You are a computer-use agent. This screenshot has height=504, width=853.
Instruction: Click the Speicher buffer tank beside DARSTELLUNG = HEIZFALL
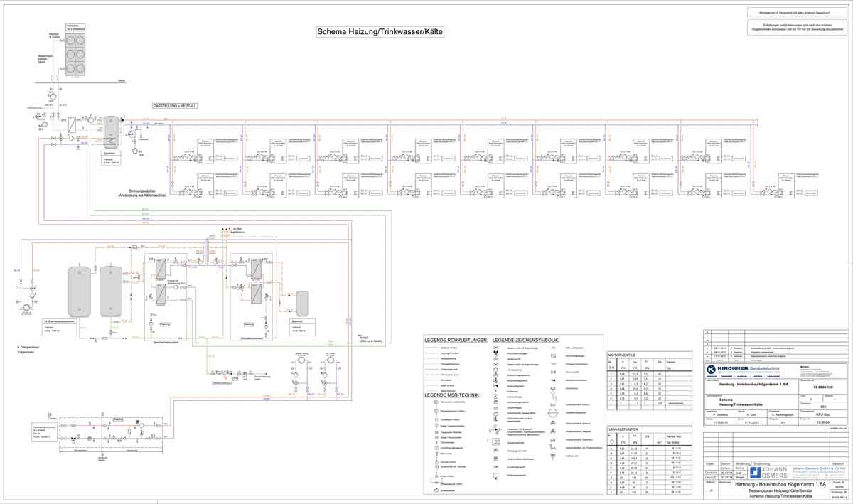(x=111, y=131)
